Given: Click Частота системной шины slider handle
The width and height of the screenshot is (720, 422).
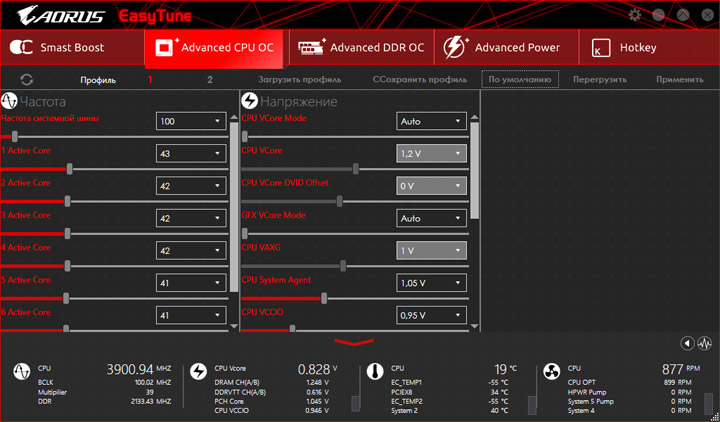Looking at the screenshot, I should point(15,136).
